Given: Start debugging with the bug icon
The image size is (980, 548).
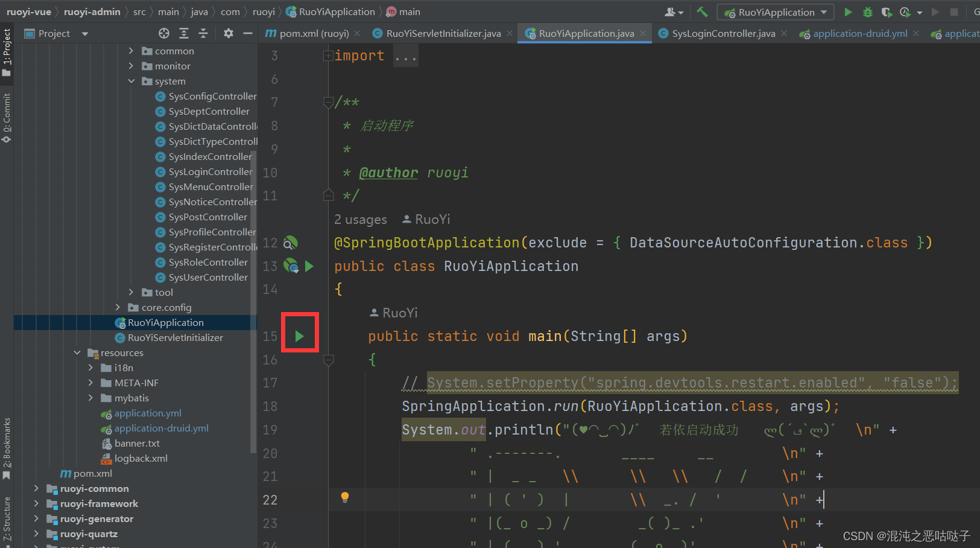Looking at the screenshot, I should point(867,12).
